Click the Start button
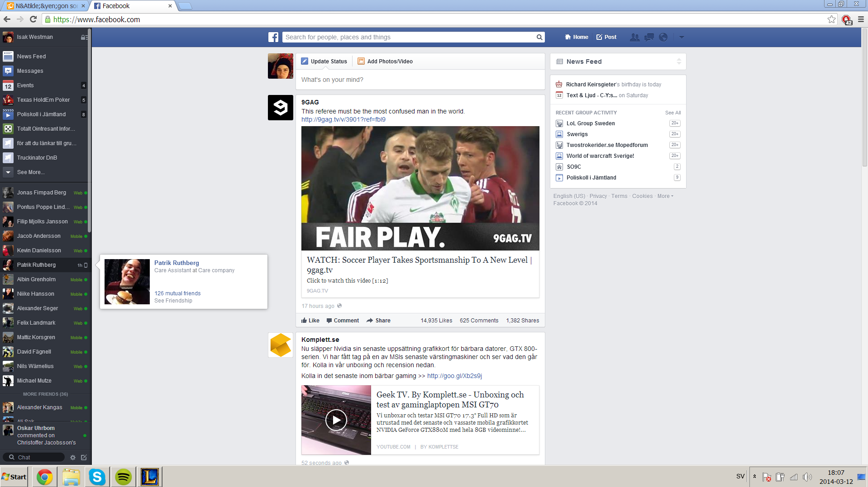The width and height of the screenshot is (868, 487). pos(14,477)
